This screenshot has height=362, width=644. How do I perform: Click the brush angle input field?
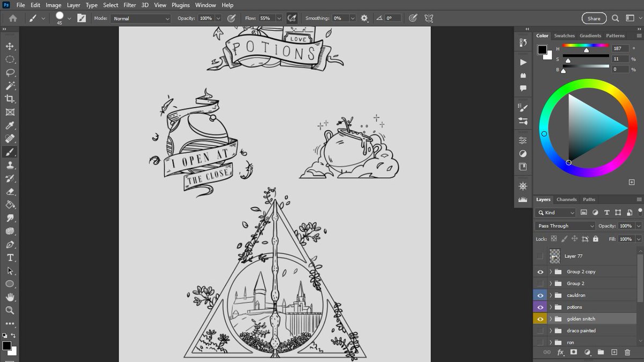coord(392,18)
